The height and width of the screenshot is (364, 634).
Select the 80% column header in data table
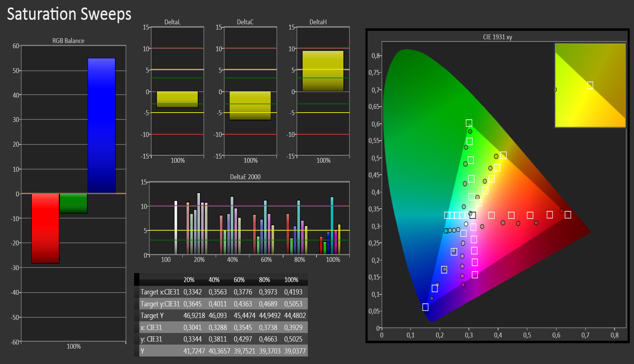264,280
